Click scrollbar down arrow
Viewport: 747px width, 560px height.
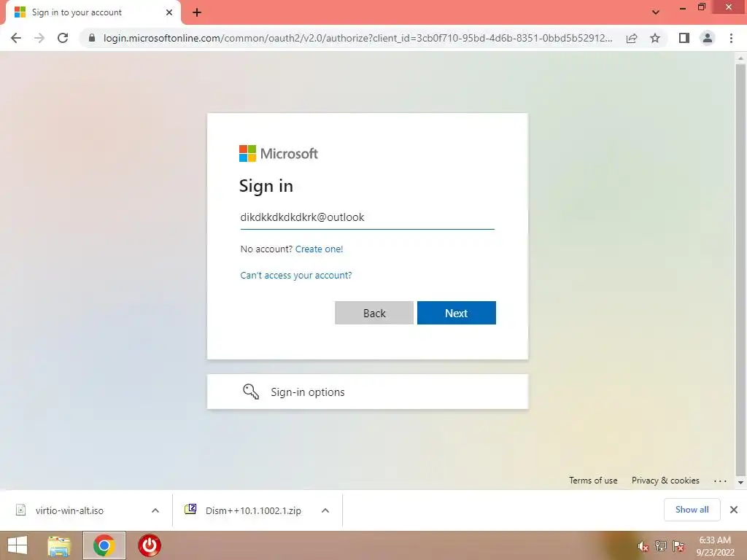click(x=741, y=483)
